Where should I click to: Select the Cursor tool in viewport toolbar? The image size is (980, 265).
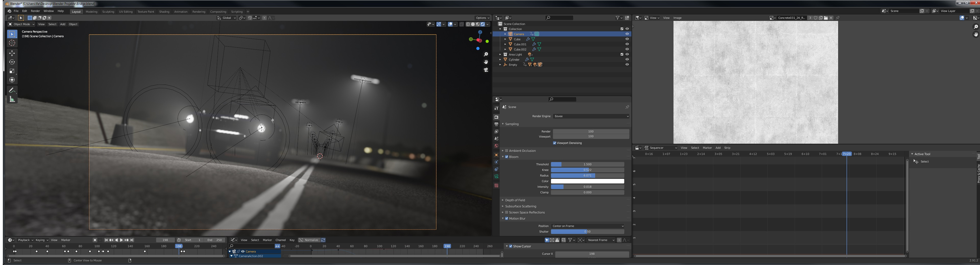pos(12,43)
